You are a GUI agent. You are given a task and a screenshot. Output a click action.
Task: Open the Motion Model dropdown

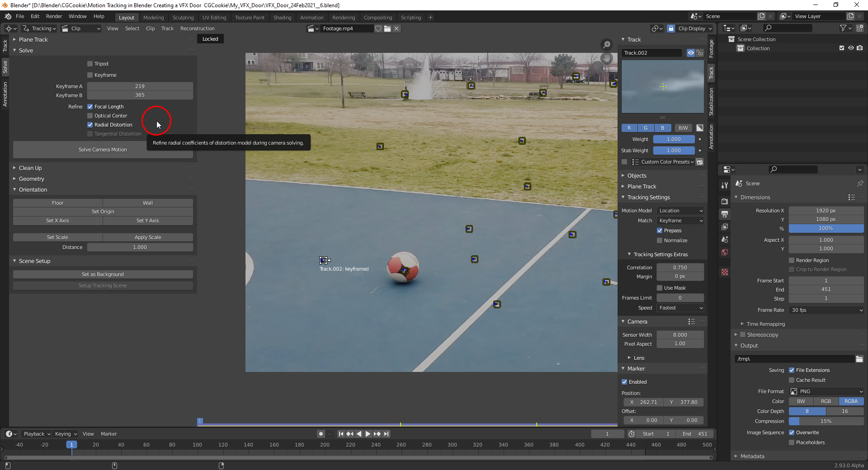pos(680,211)
